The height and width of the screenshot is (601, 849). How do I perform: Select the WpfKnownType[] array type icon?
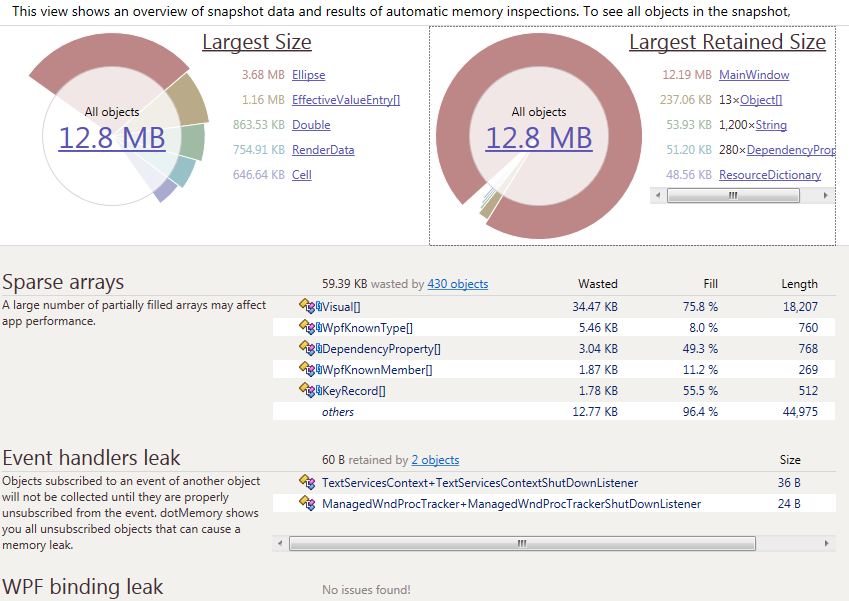coord(307,326)
